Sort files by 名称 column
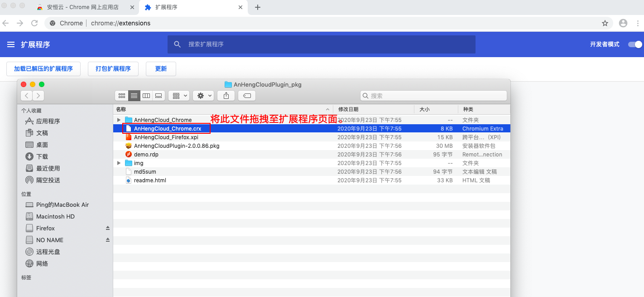644x297 pixels. pyautogui.click(x=223, y=109)
